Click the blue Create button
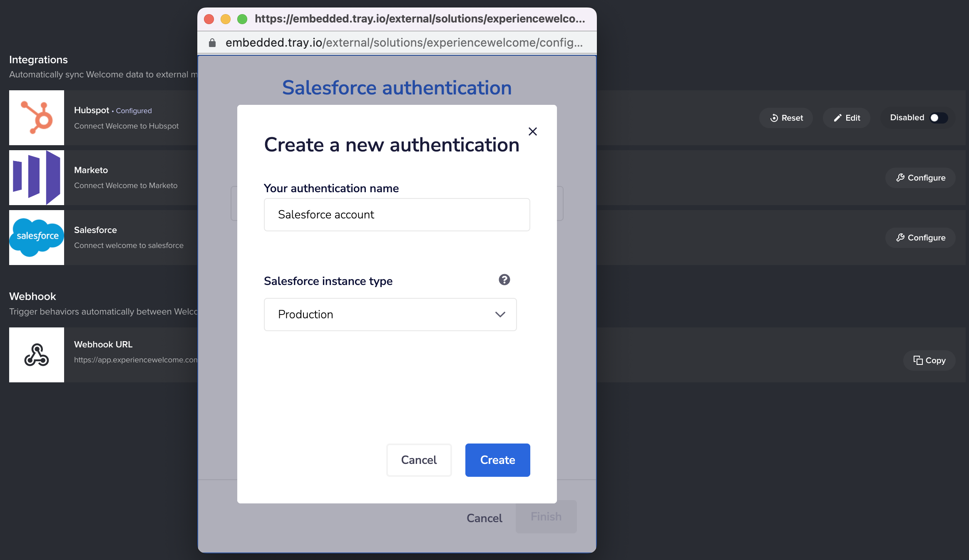969x560 pixels. [x=498, y=460]
